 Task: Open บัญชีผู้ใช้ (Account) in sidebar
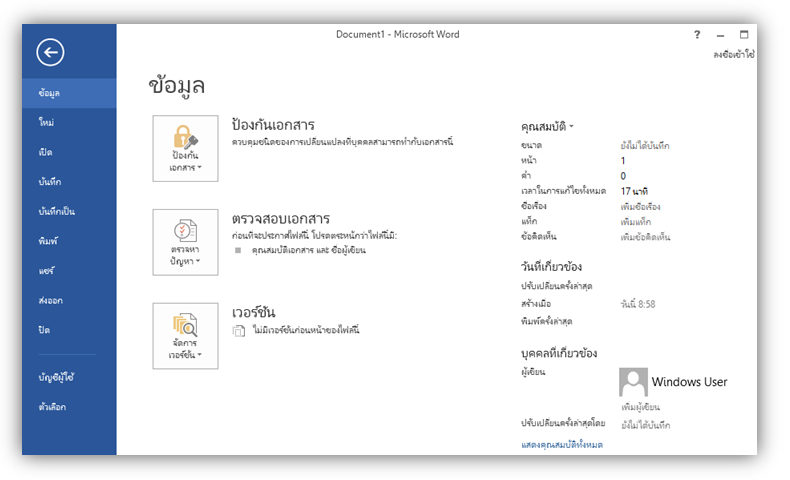coord(69,377)
